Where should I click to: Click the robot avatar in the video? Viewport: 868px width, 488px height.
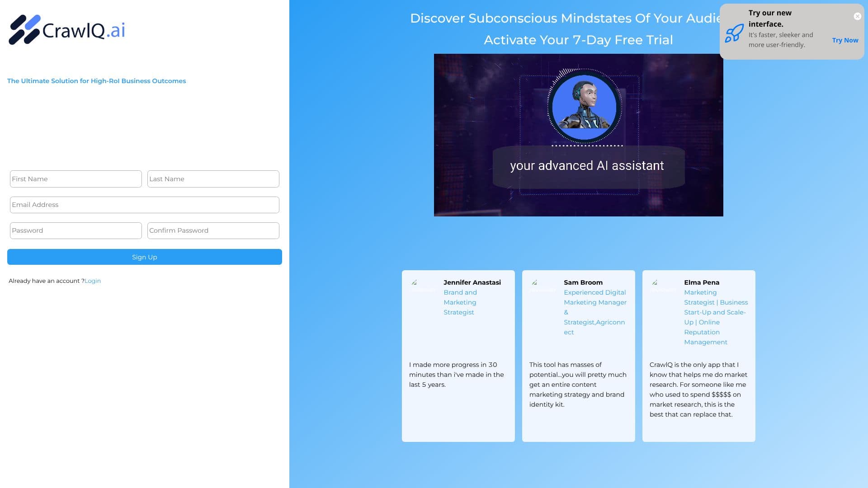[x=584, y=107]
